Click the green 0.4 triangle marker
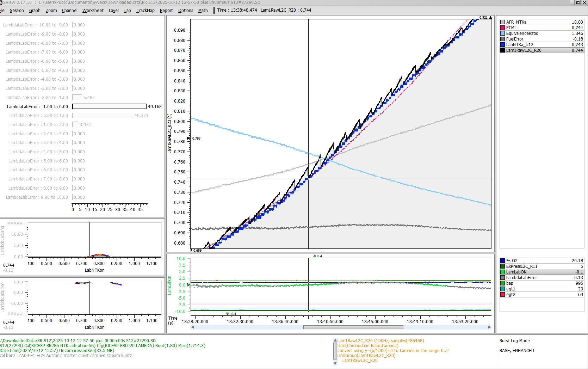Image resolution: width=588 pixels, height=369 pixels. [315, 256]
